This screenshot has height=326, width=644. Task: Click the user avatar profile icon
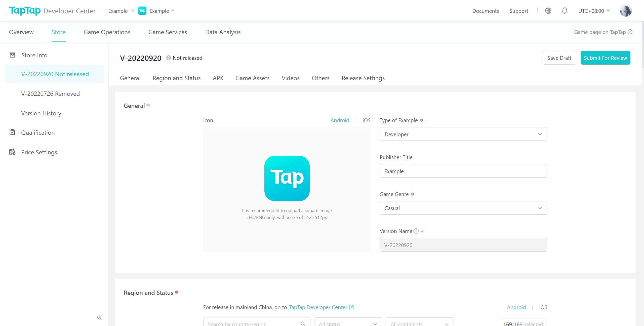(626, 10)
